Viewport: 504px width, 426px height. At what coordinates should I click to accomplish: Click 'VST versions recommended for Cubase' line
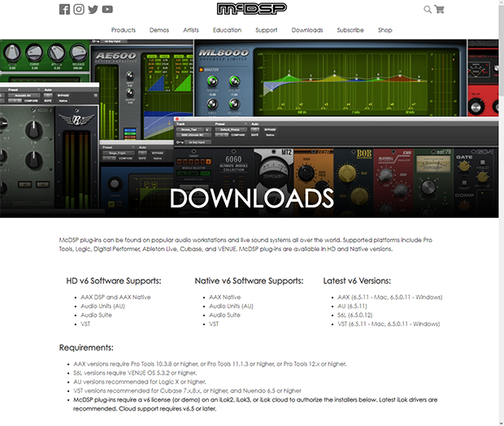(188, 391)
